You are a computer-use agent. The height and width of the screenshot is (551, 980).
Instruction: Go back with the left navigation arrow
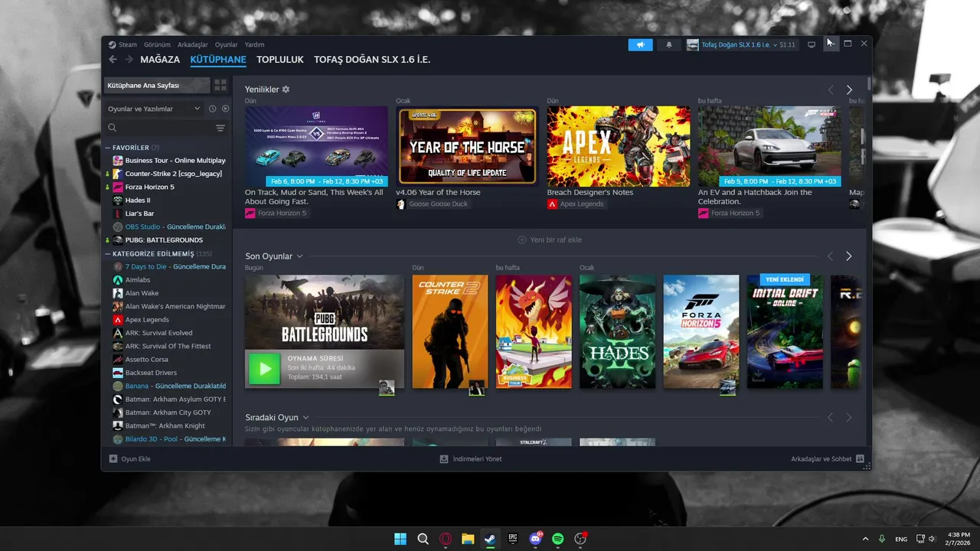[113, 60]
